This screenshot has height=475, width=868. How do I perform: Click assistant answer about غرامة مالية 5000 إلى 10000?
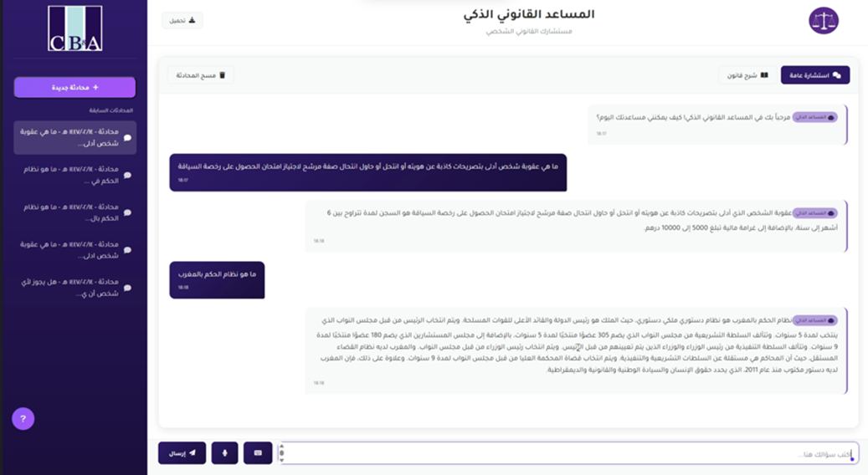pyautogui.click(x=576, y=226)
